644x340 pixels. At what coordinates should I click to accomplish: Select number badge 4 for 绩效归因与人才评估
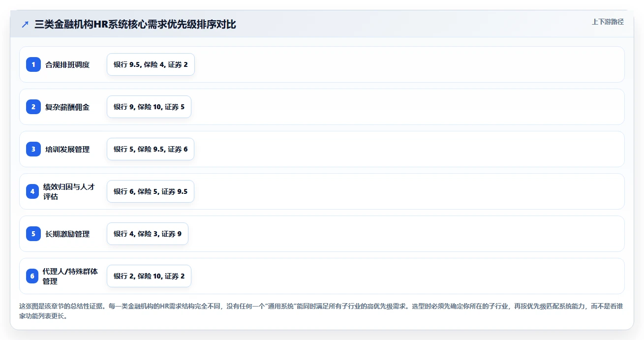click(32, 191)
